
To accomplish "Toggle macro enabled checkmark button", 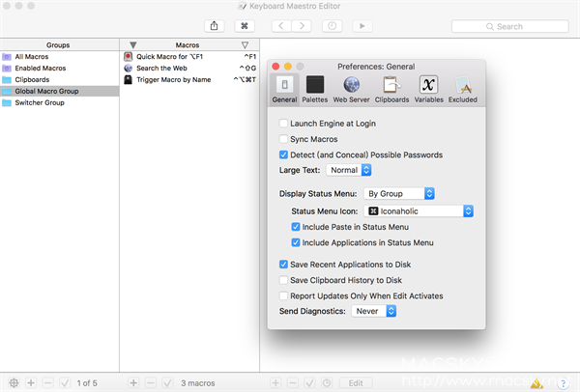I will tap(167, 382).
